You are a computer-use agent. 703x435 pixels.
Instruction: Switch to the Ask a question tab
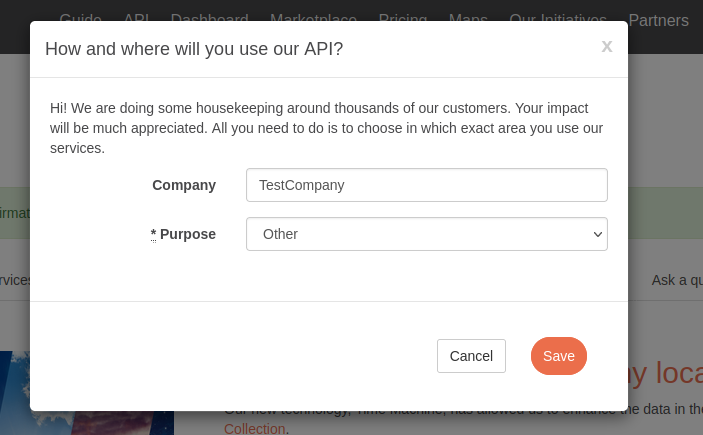pyautogui.click(x=677, y=280)
